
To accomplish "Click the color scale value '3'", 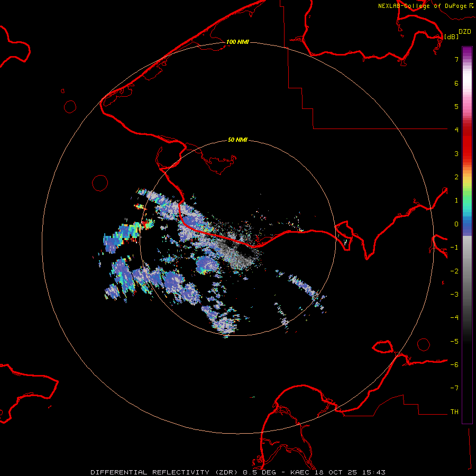I will pyautogui.click(x=456, y=153).
